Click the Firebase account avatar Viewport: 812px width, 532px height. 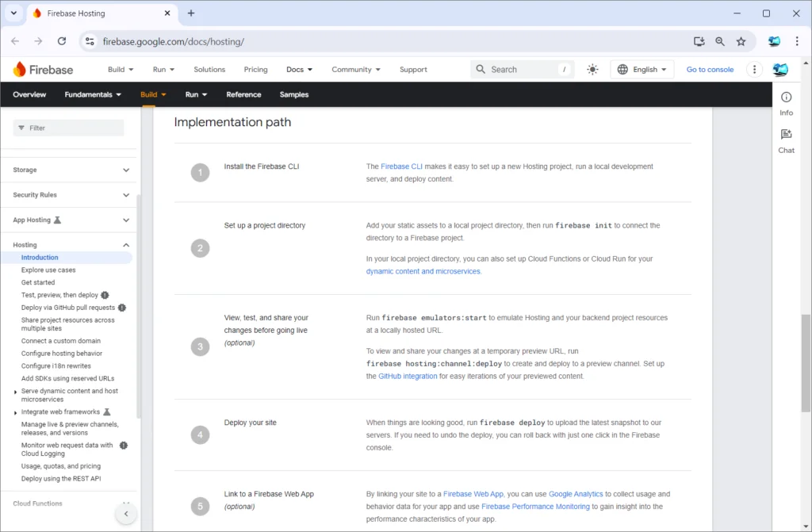780,70
